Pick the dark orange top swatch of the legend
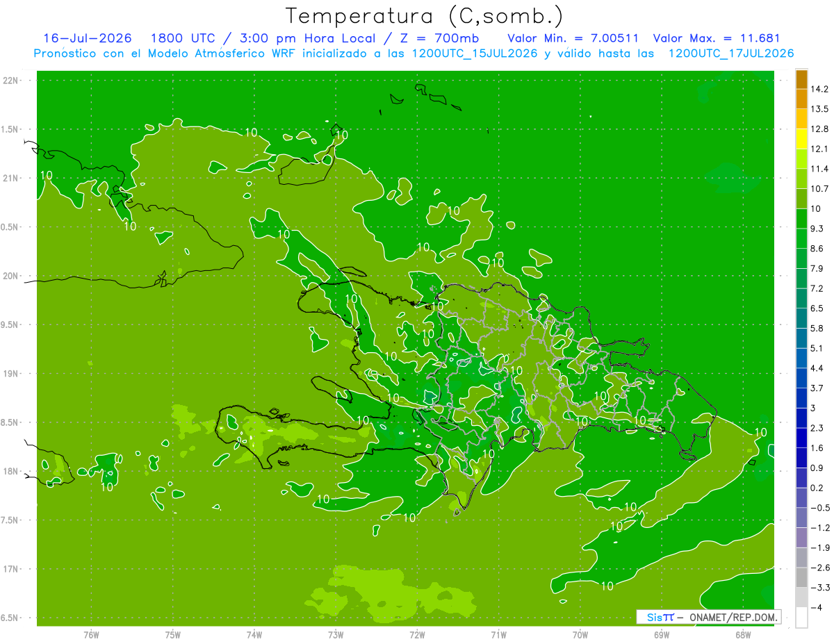834x644 pixels. [x=801, y=79]
